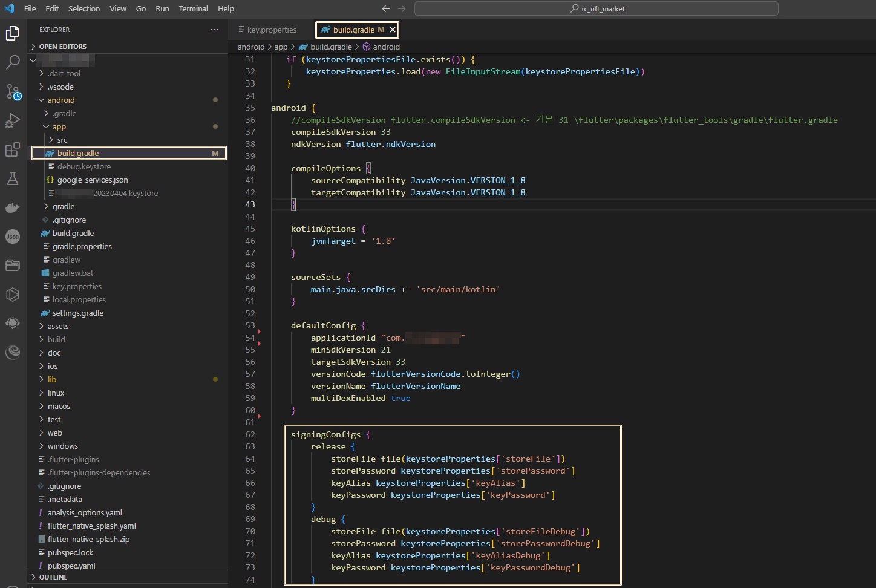Select app build.gradle marked M in tree
Viewport: 876px width, 588px height.
pos(129,153)
